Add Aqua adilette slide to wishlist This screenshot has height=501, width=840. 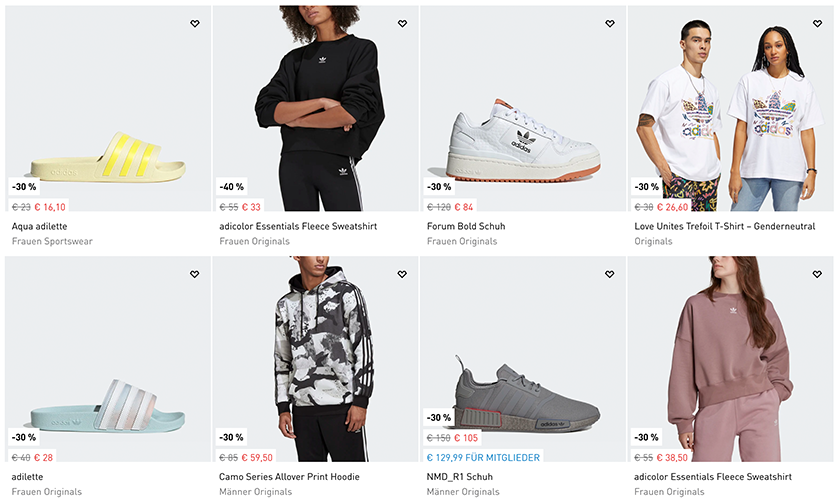tap(194, 24)
